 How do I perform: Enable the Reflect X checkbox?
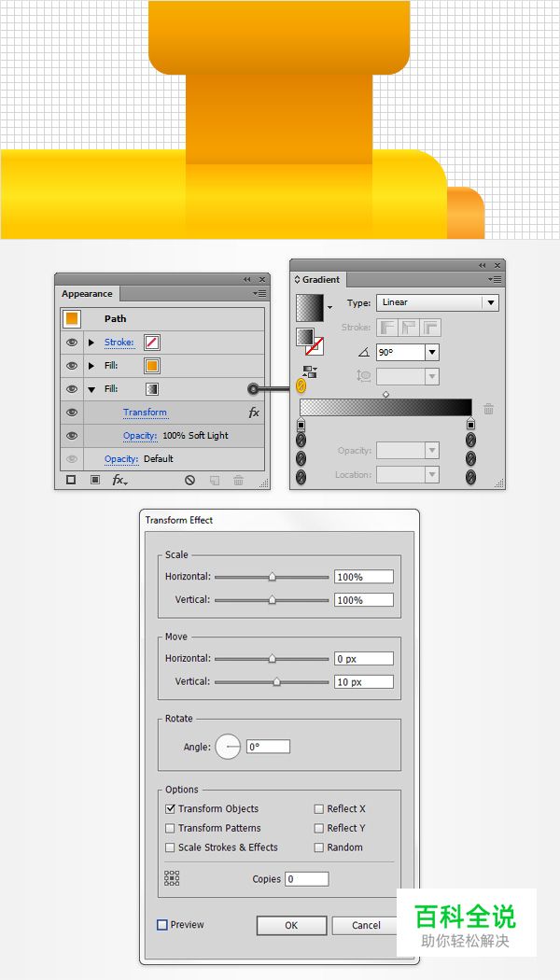click(319, 809)
